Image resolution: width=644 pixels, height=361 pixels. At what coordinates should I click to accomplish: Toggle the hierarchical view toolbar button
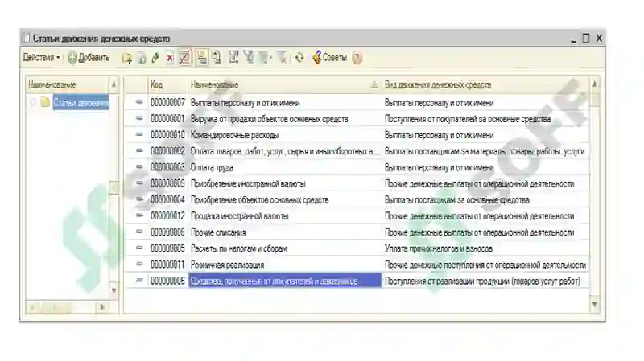pyautogui.click(x=202, y=58)
